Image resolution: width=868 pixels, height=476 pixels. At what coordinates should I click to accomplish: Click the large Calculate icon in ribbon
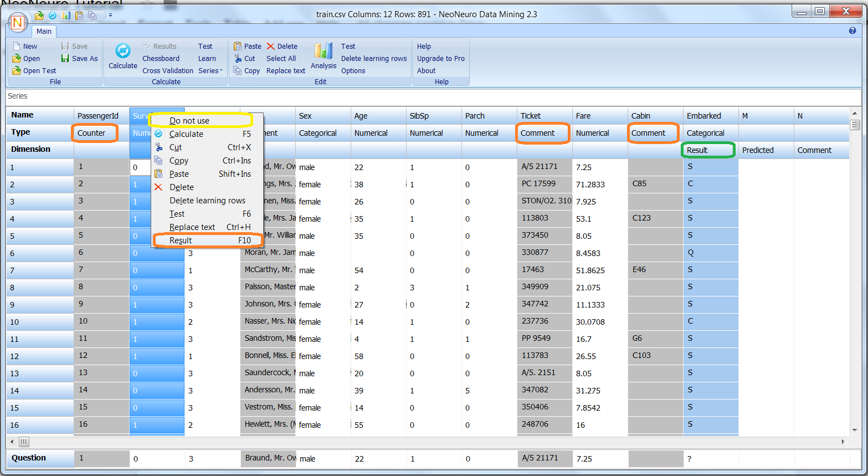point(122,52)
